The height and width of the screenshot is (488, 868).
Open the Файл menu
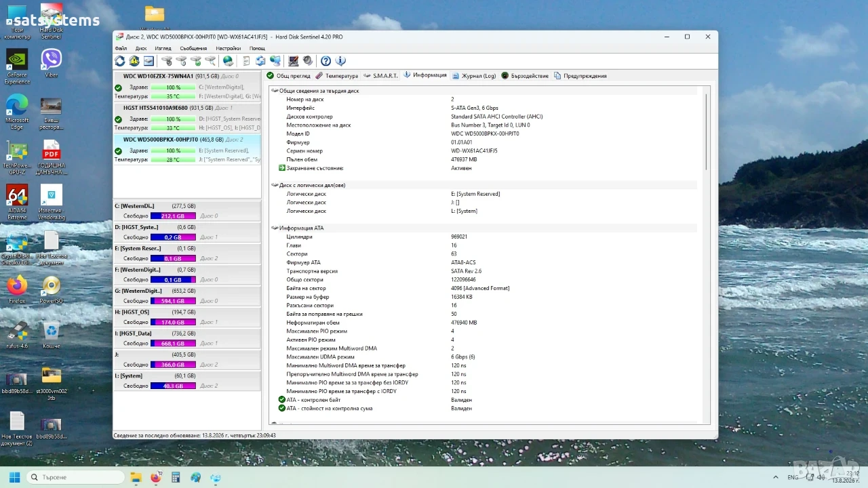pyautogui.click(x=121, y=48)
